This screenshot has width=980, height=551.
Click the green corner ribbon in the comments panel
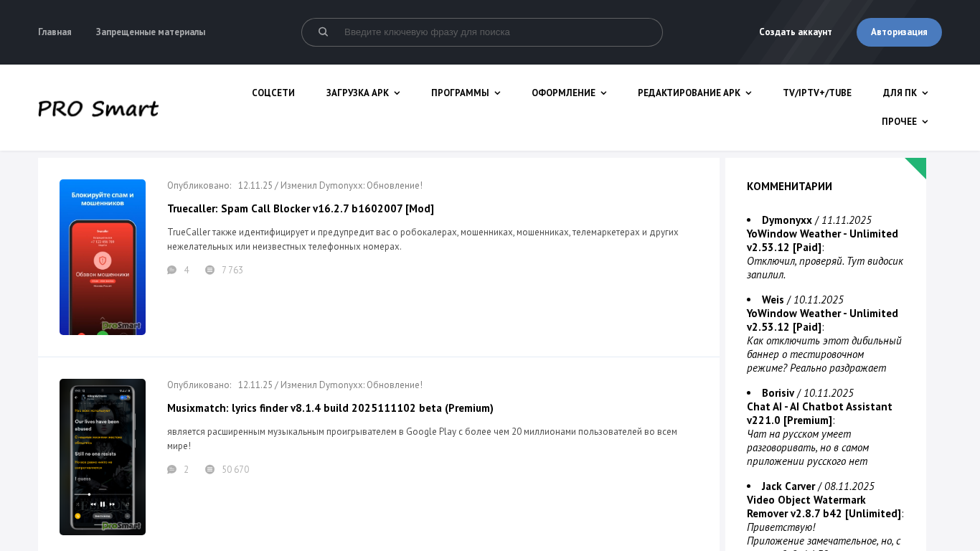point(917,166)
